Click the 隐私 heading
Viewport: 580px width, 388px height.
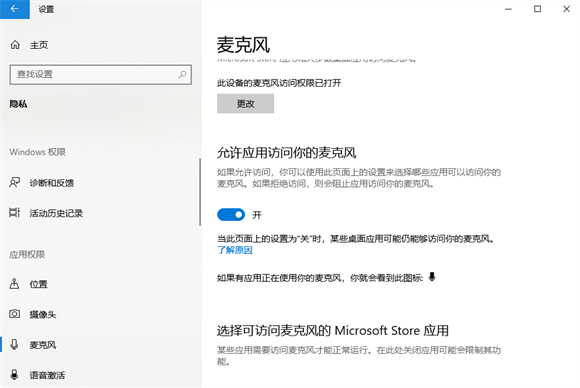(18, 104)
